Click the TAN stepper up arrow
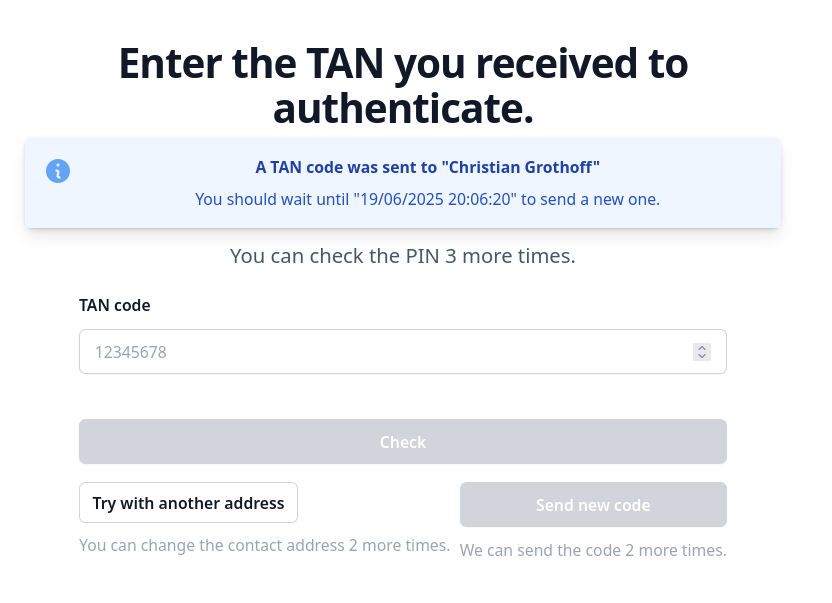 702,348
